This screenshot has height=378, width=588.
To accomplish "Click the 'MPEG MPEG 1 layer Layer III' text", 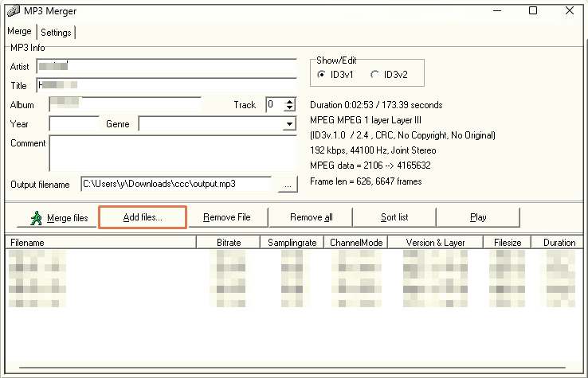I will [x=366, y=120].
